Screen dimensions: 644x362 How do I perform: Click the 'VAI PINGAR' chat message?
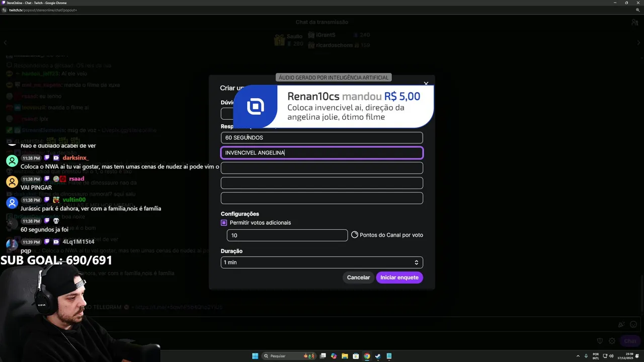point(36,188)
